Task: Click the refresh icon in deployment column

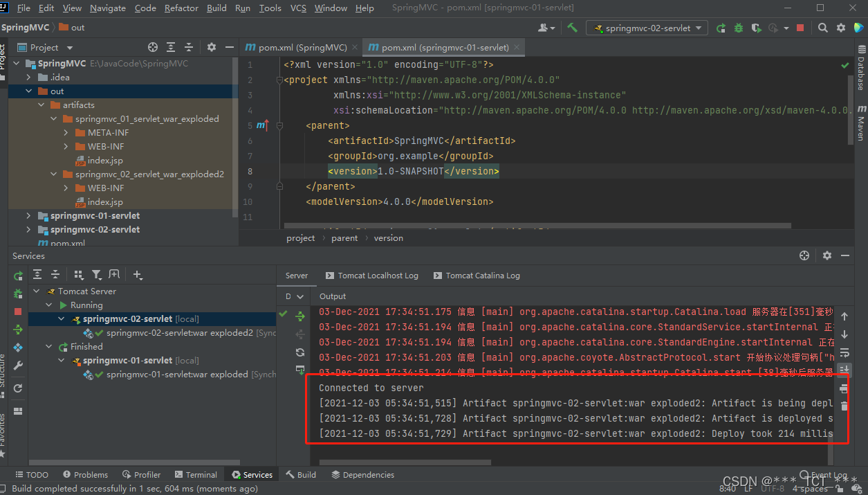Action: [300, 352]
